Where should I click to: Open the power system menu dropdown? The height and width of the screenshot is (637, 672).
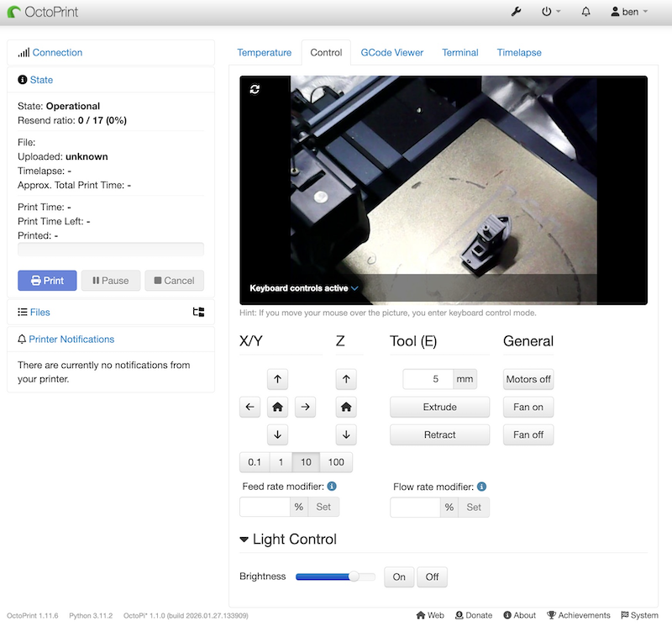pyautogui.click(x=551, y=12)
